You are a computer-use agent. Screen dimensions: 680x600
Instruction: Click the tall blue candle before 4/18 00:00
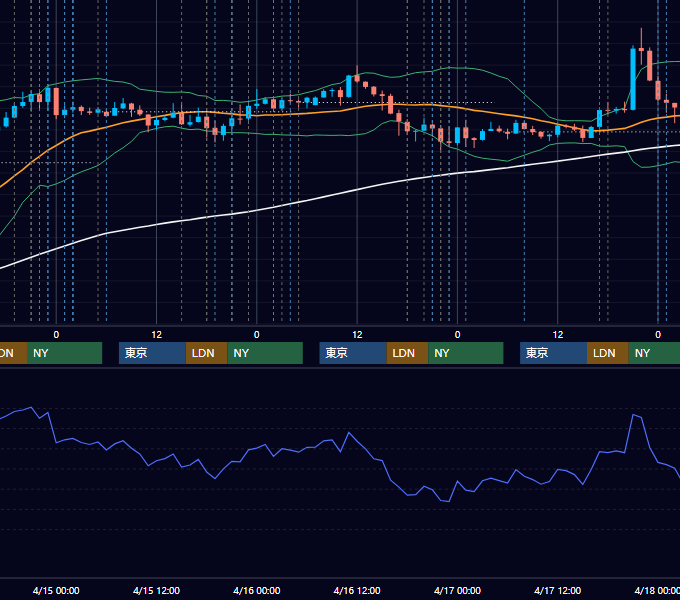pos(633,79)
